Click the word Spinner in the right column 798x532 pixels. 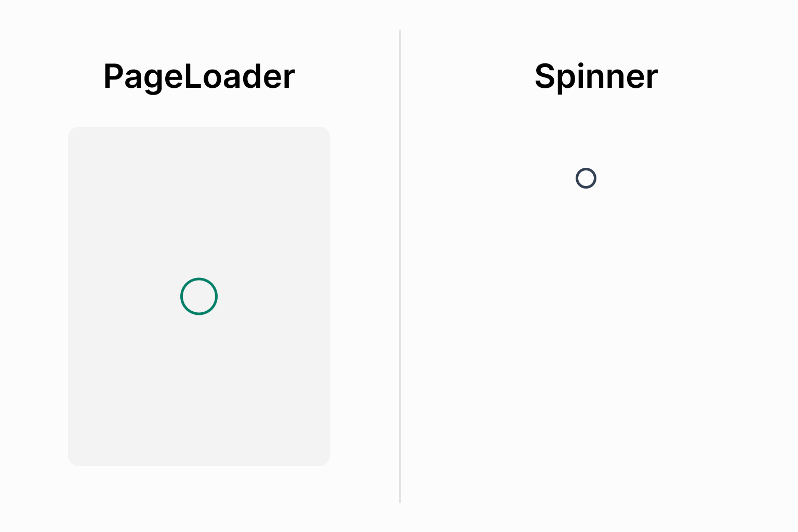click(x=596, y=76)
